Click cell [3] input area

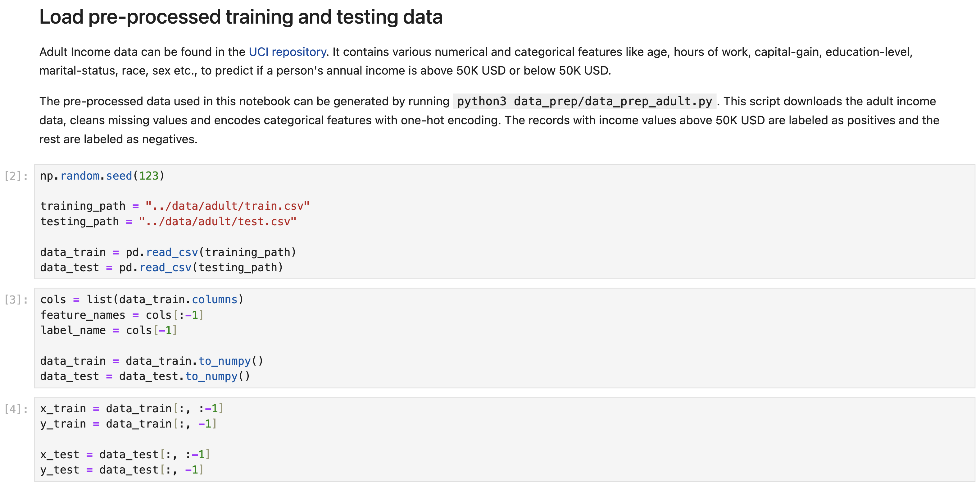250,337
